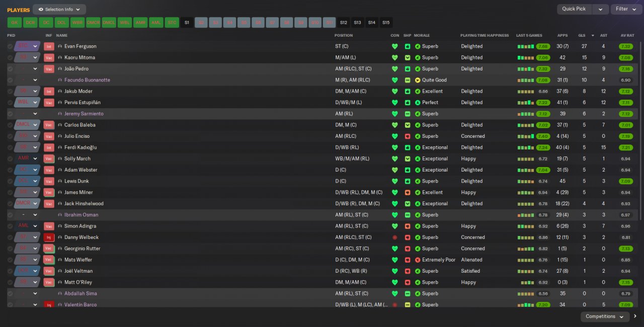The image size is (644, 327).
Task: Click Valentín Barco's red condition icon
Action: [x=395, y=305]
